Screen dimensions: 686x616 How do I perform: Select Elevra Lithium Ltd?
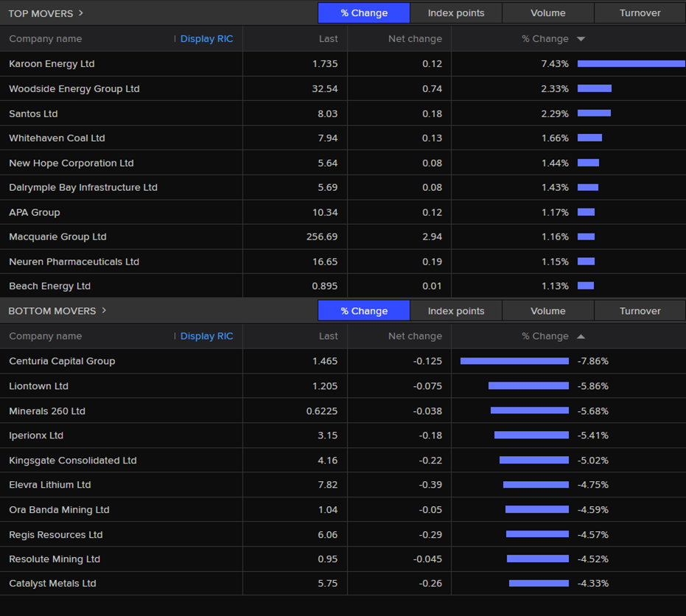coord(50,485)
